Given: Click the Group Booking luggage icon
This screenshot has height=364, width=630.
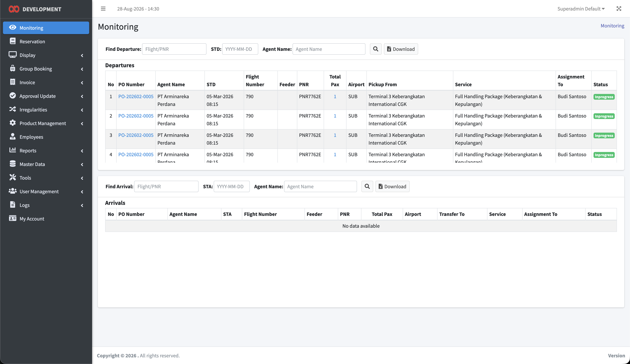Looking at the screenshot, I should click(x=13, y=68).
